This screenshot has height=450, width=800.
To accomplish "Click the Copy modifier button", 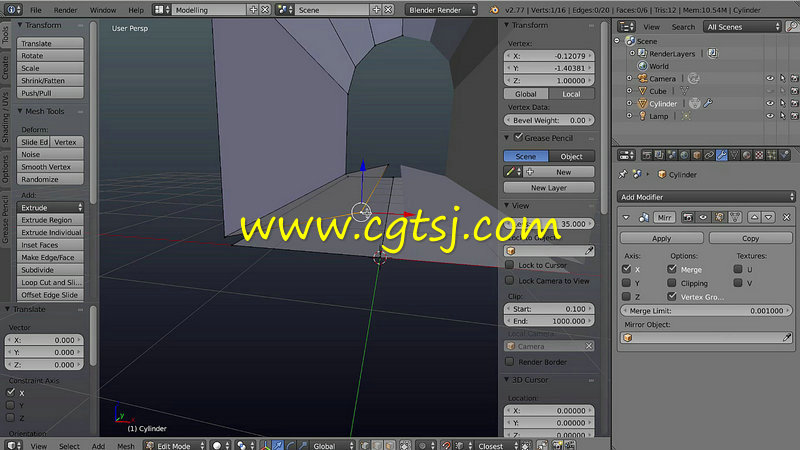I will coord(751,238).
